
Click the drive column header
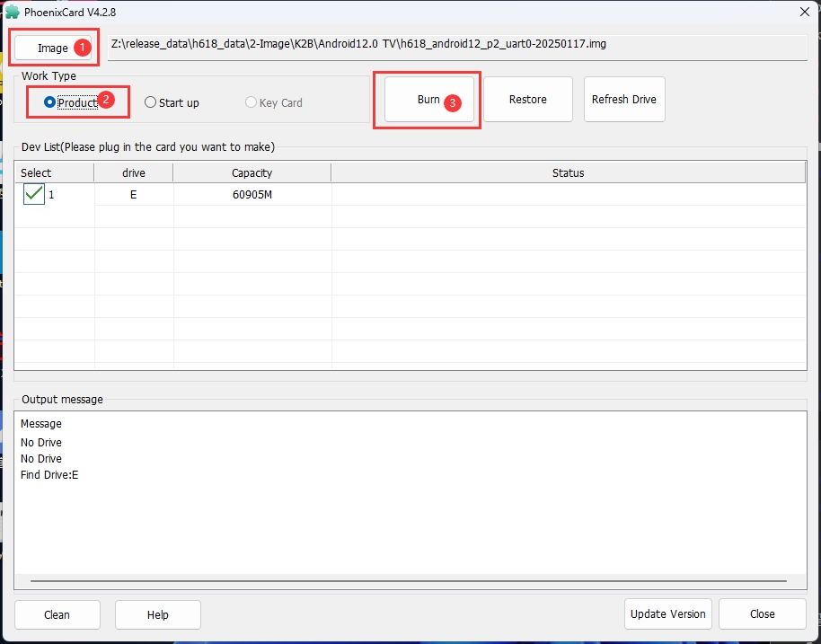pos(133,172)
